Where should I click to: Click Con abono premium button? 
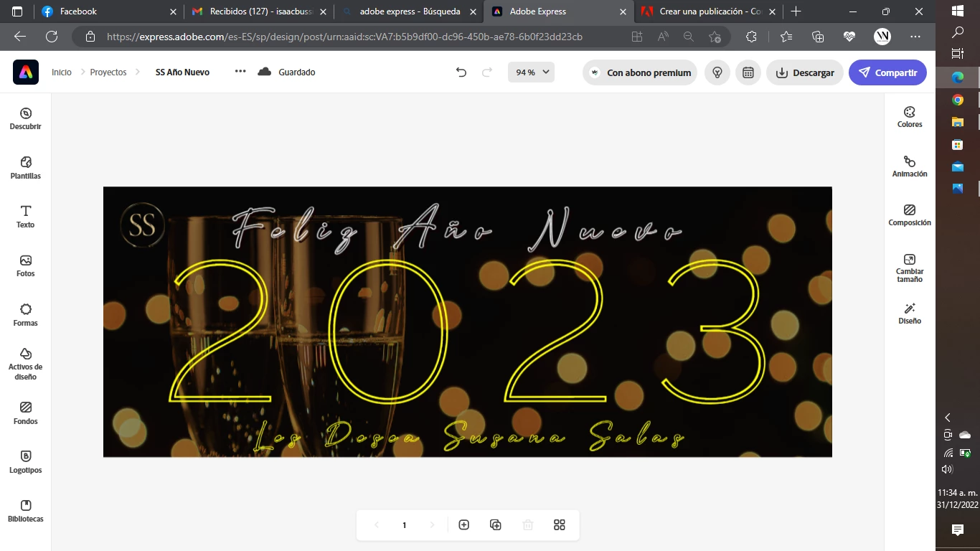[x=640, y=72]
